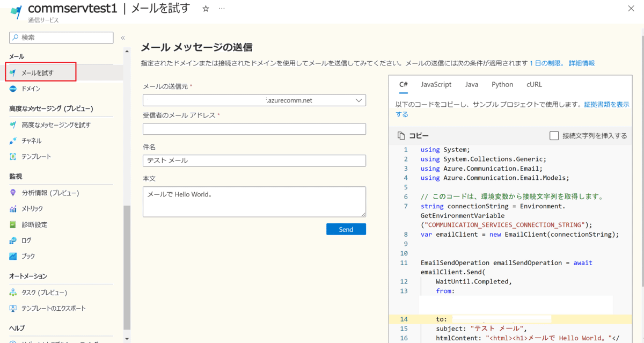Click the 件名 subject field
644x343 pixels.
(x=254, y=160)
